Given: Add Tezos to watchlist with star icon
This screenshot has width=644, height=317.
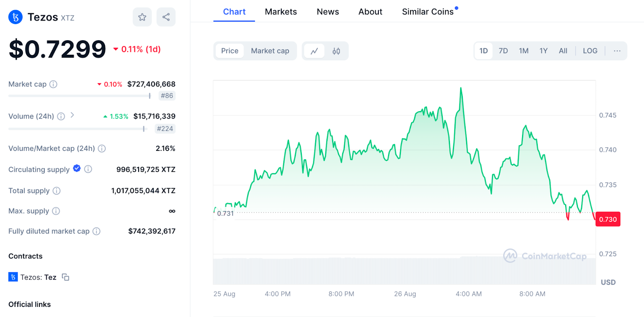Looking at the screenshot, I should pos(142,17).
